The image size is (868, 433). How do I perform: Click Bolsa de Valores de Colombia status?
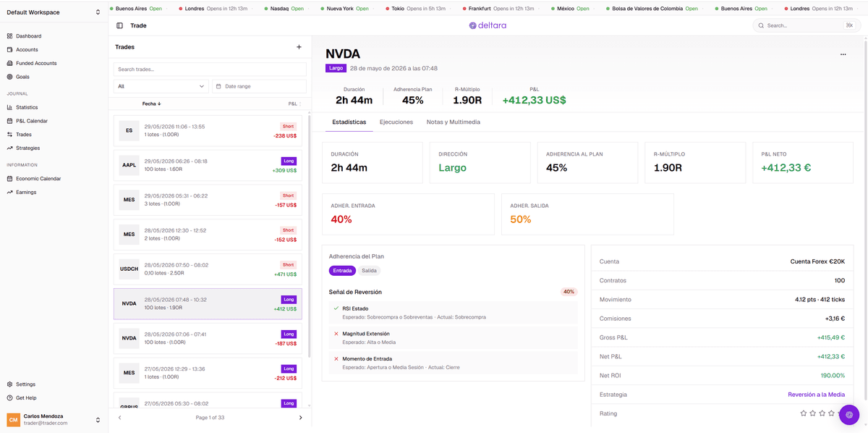(651, 9)
